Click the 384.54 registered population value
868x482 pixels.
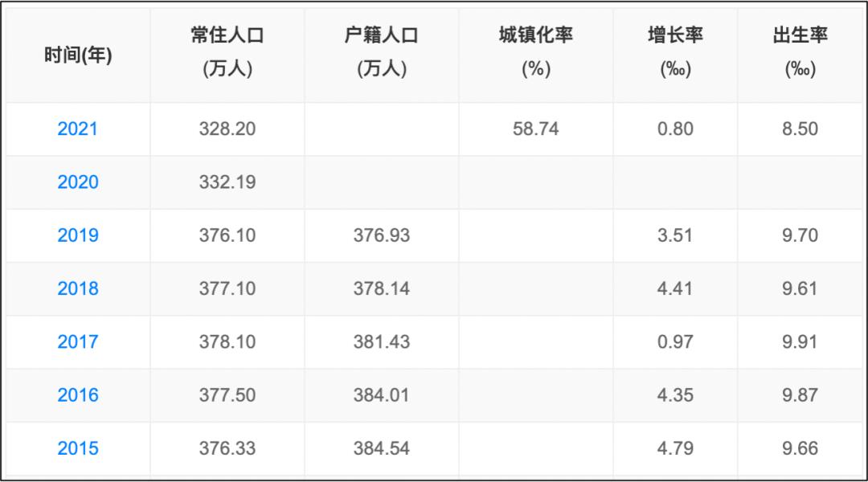tap(382, 447)
